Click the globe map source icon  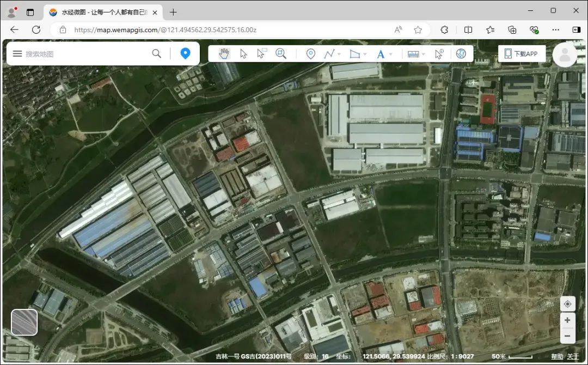pyautogui.click(x=461, y=53)
